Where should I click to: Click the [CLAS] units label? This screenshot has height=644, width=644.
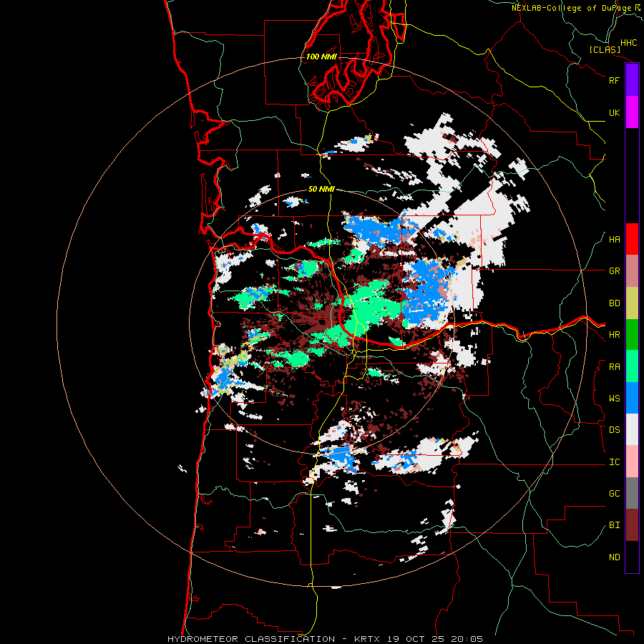tap(605, 50)
